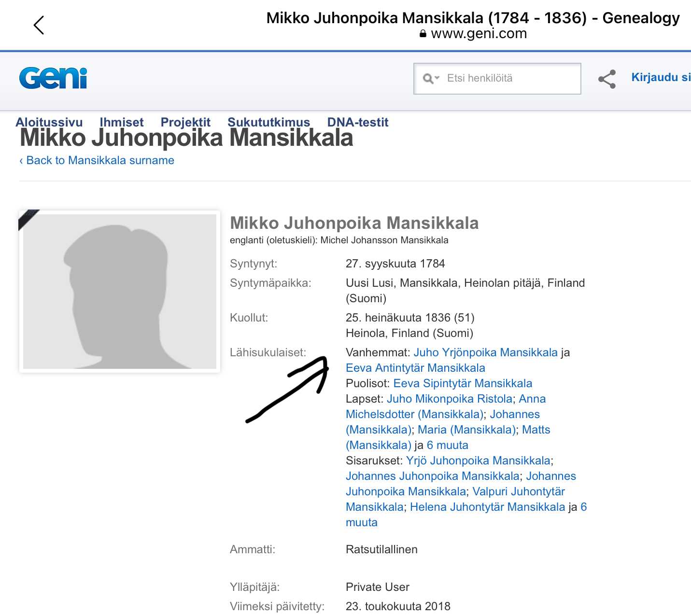Open Eeva Antintytär Mansikkala link

[415, 368]
